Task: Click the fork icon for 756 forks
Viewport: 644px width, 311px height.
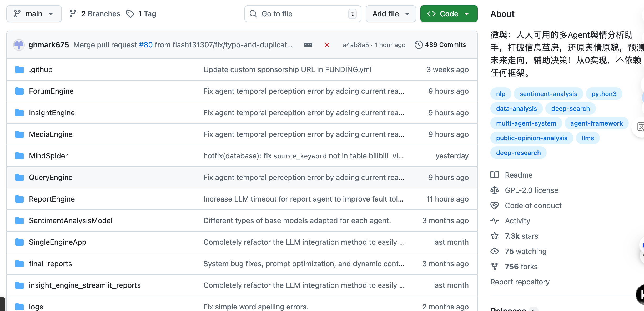Action: coord(495,267)
